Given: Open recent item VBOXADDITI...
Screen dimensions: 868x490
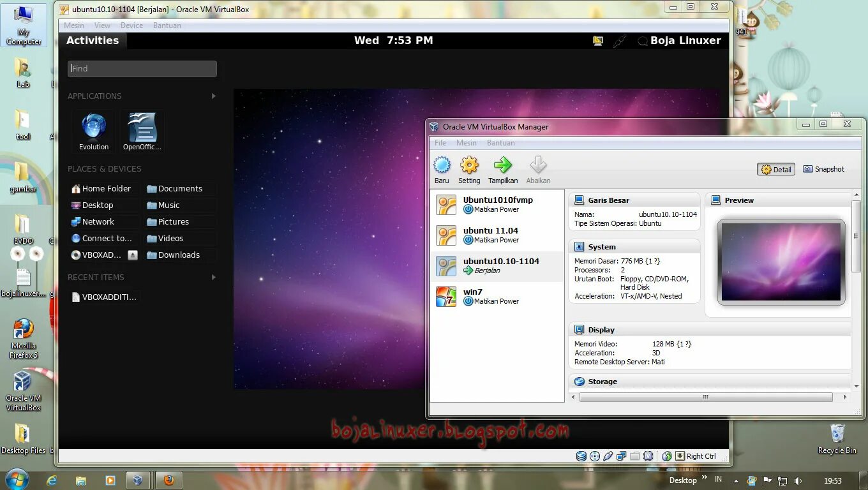Looking at the screenshot, I should [x=104, y=297].
